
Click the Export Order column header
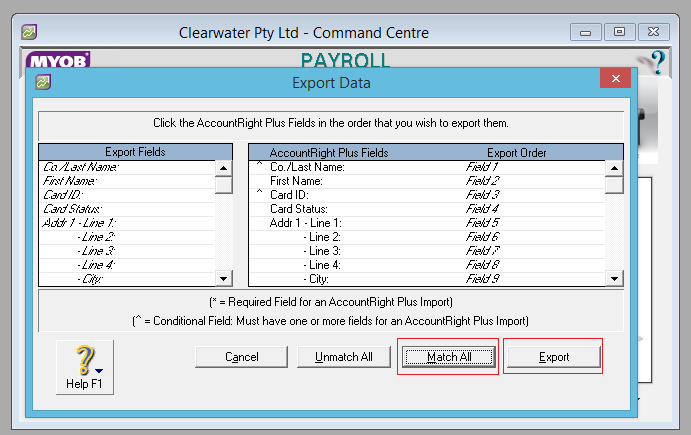coord(516,153)
